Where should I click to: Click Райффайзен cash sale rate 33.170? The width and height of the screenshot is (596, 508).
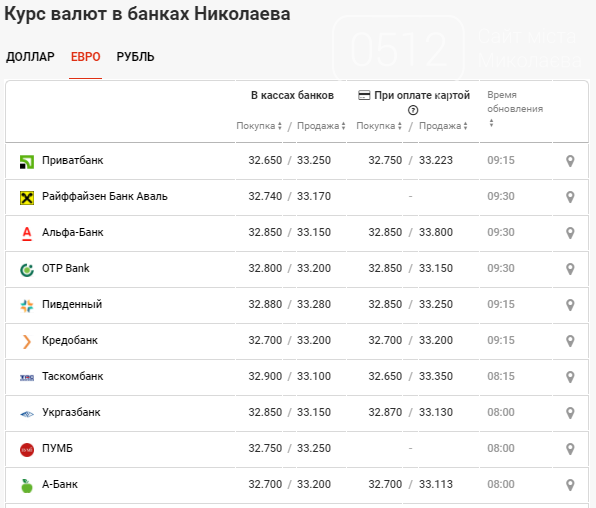click(314, 197)
